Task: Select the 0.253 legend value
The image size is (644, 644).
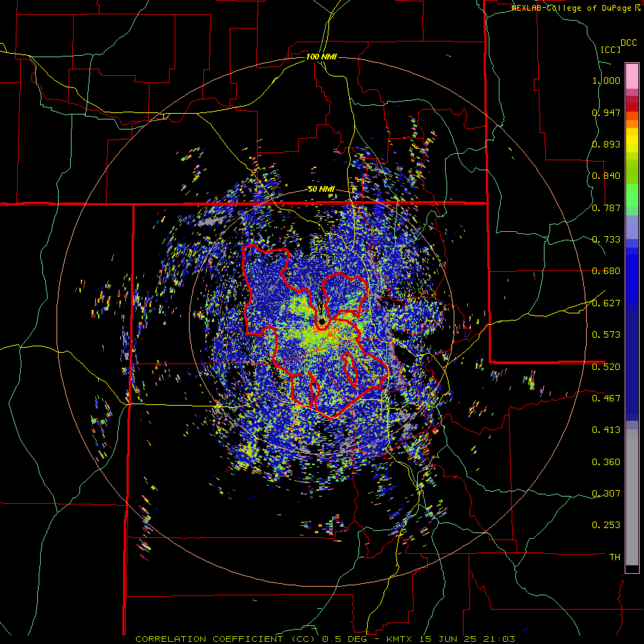Action: 606,525
